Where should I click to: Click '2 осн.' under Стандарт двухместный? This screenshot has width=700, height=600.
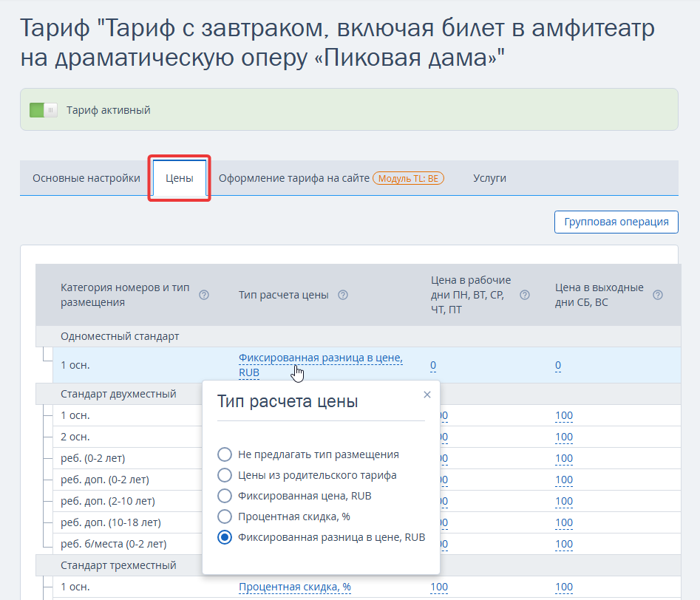(x=75, y=437)
